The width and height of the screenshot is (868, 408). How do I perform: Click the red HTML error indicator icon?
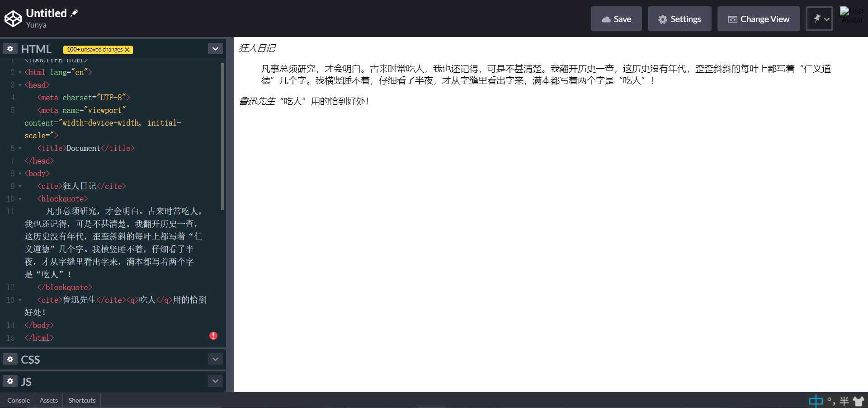tap(213, 336)
